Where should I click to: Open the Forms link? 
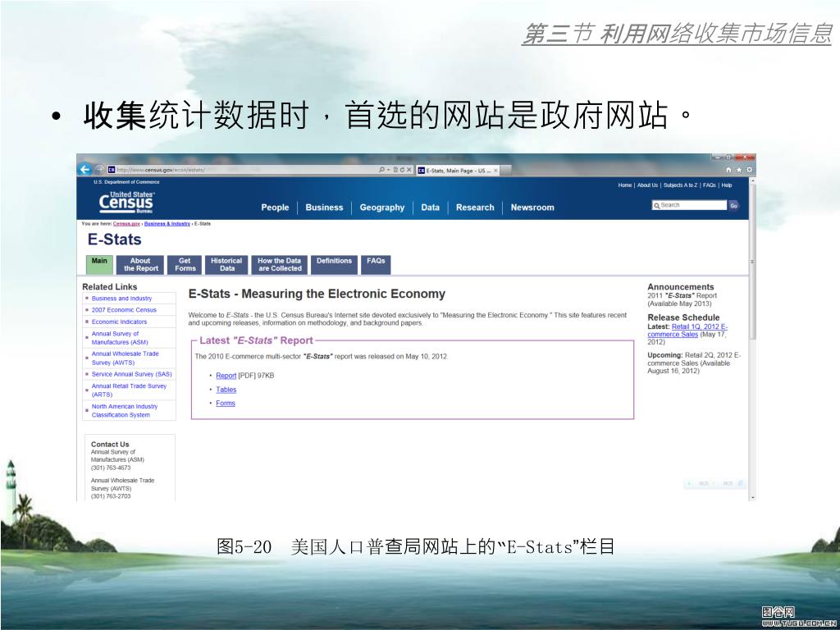click(x=225, y=403)
